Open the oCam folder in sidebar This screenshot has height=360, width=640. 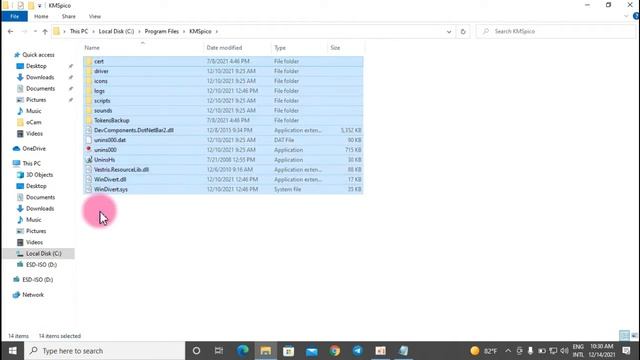point(33,122)
